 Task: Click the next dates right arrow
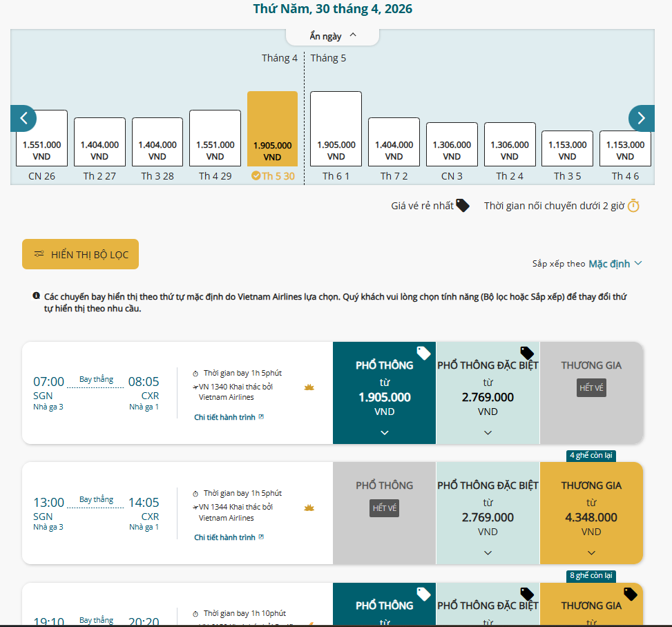[x=641, y=118]
